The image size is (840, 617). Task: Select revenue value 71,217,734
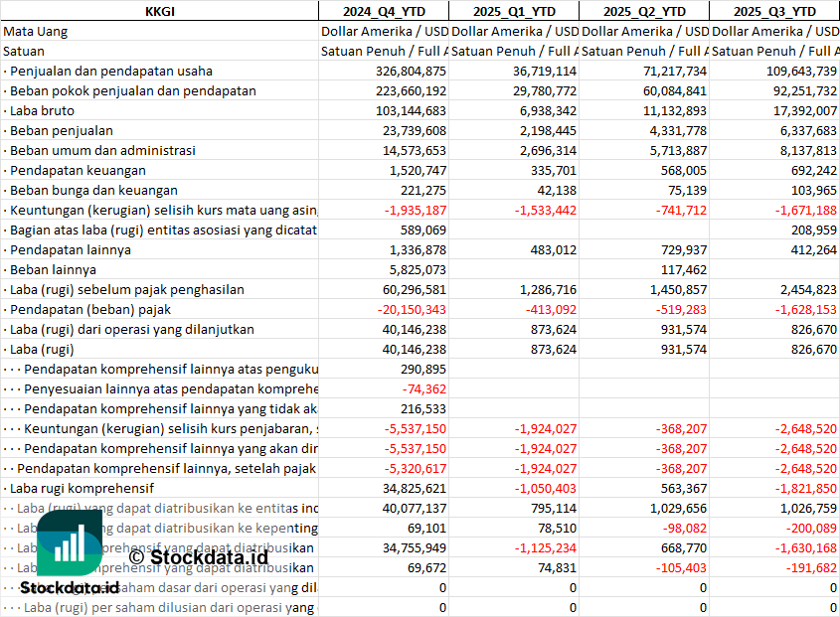(674, 71)
